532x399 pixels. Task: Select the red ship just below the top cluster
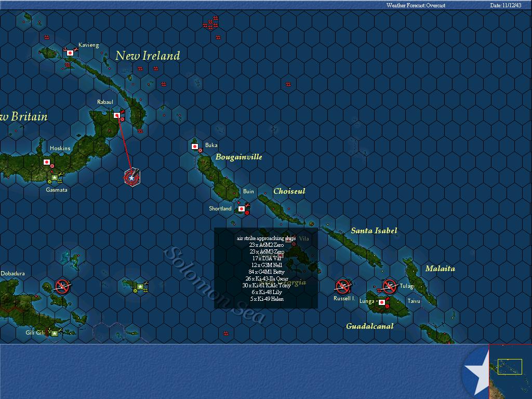click(x=218, y=37)
